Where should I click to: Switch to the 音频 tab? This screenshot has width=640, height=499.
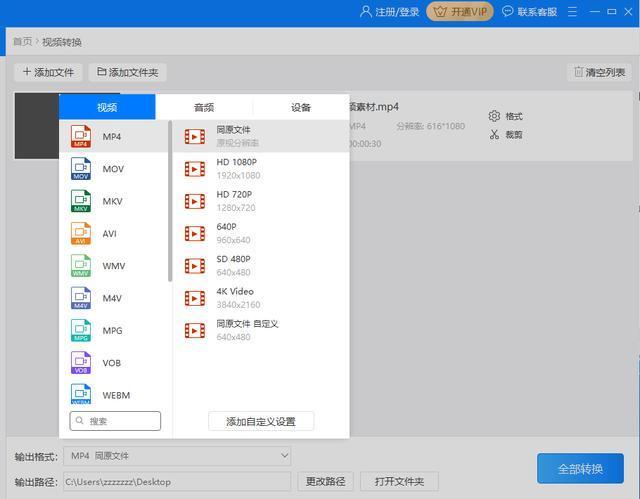pos(204,107)
